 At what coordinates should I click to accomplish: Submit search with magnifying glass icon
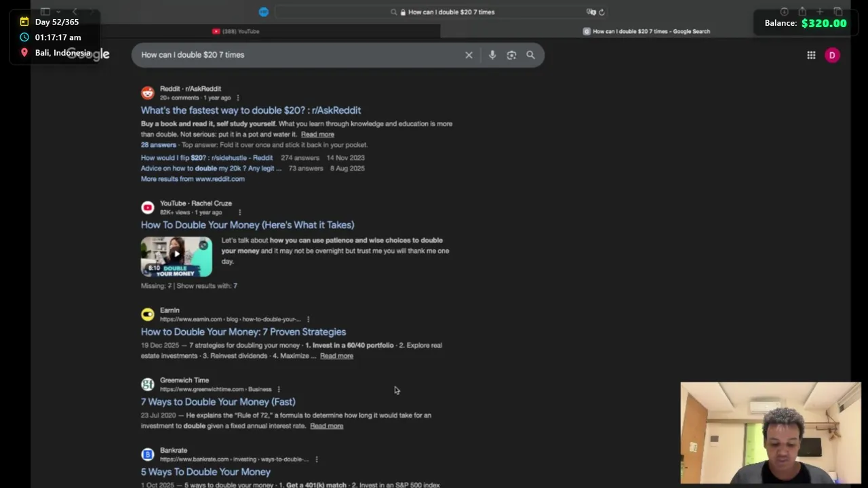tap(530, 55)
